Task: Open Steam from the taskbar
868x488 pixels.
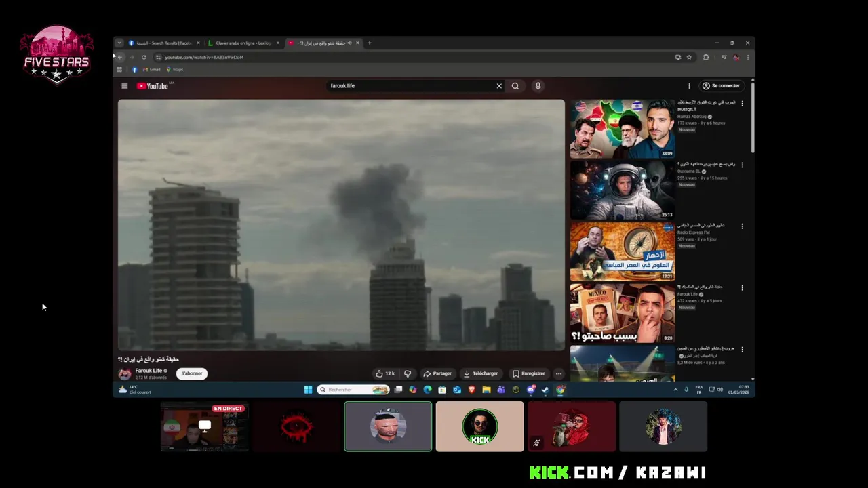Action: (545, 390)
